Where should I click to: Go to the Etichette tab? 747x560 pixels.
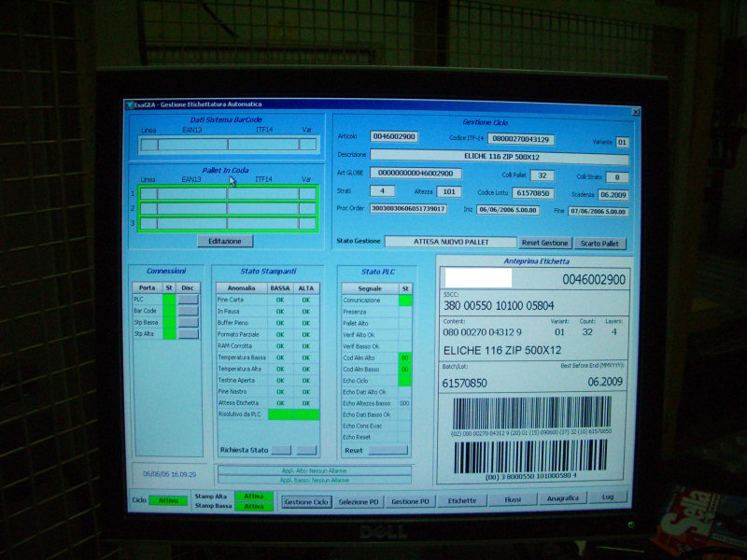[461, 500]
